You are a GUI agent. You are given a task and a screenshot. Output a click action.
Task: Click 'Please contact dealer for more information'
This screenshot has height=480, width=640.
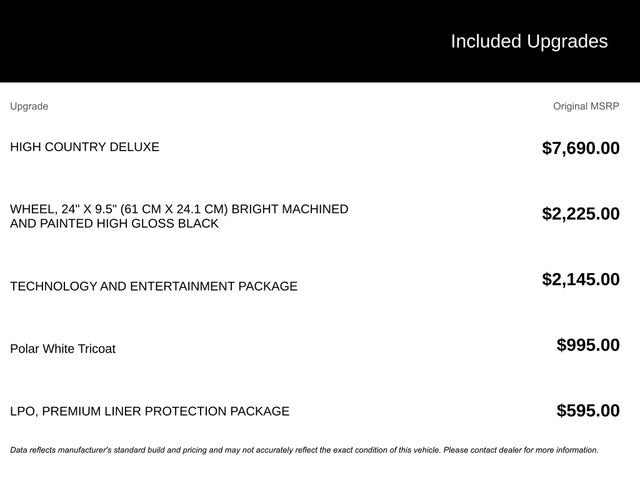pos(521,450)
